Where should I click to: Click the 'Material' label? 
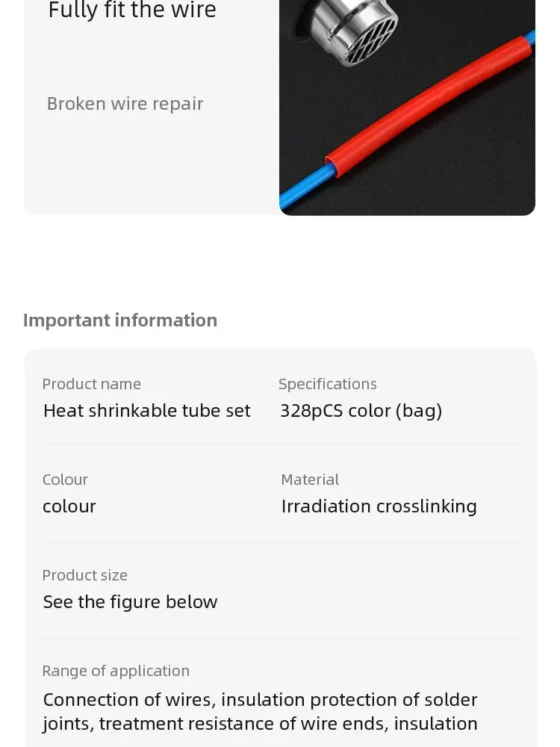pyautogui.click(x=310, y=480)
